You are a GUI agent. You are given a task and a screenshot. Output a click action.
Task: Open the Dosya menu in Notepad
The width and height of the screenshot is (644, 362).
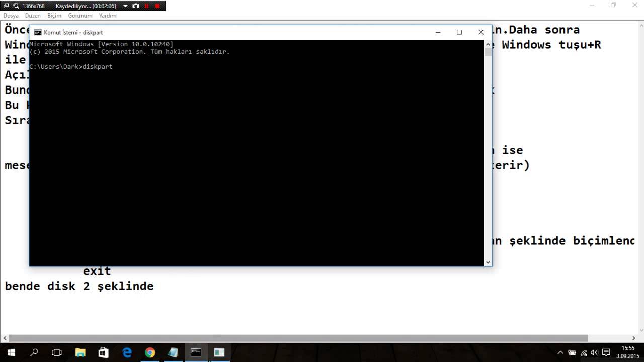(11, 16)
